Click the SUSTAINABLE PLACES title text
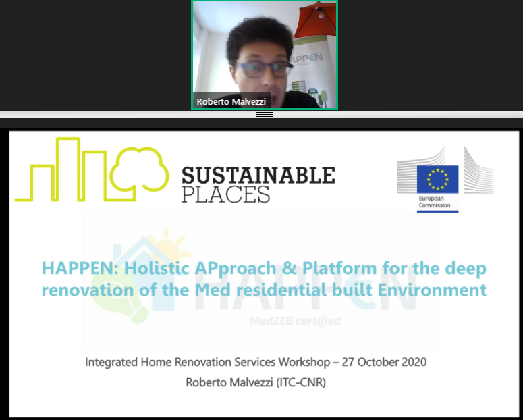The height and width of the screenshot is (420, 523). click(258, 184)
